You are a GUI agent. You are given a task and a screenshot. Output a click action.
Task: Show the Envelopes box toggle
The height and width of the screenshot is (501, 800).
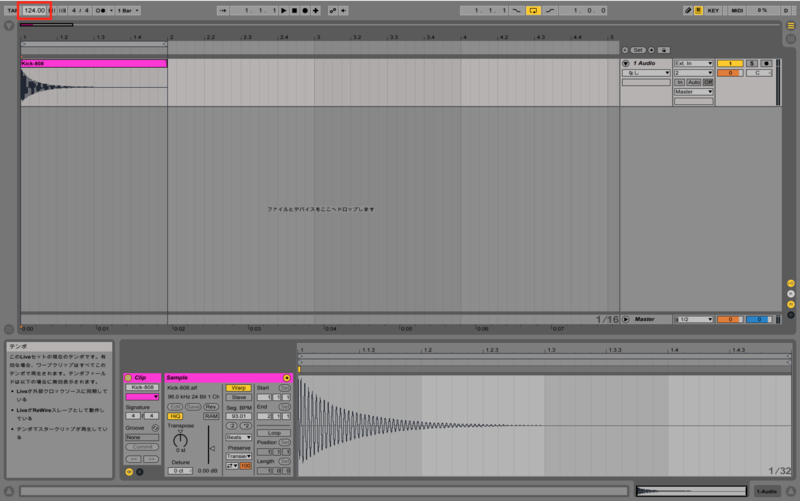(x=139, y=472)
